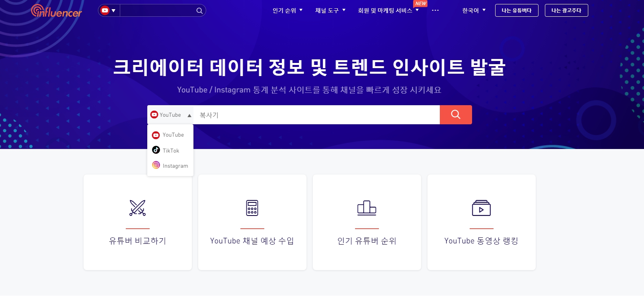
Task: Open the 한국어 language dropdown
Action: [x=474, y=10]
